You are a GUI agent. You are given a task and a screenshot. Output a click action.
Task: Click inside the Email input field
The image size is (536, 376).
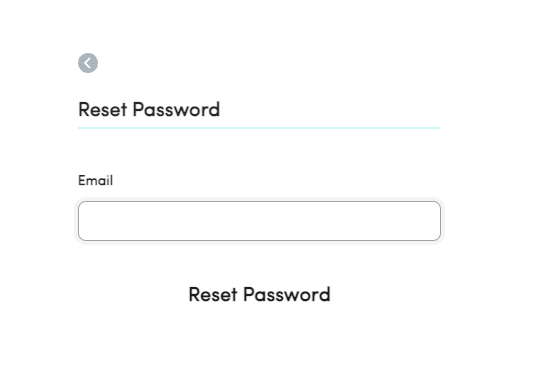pos(259,221)
